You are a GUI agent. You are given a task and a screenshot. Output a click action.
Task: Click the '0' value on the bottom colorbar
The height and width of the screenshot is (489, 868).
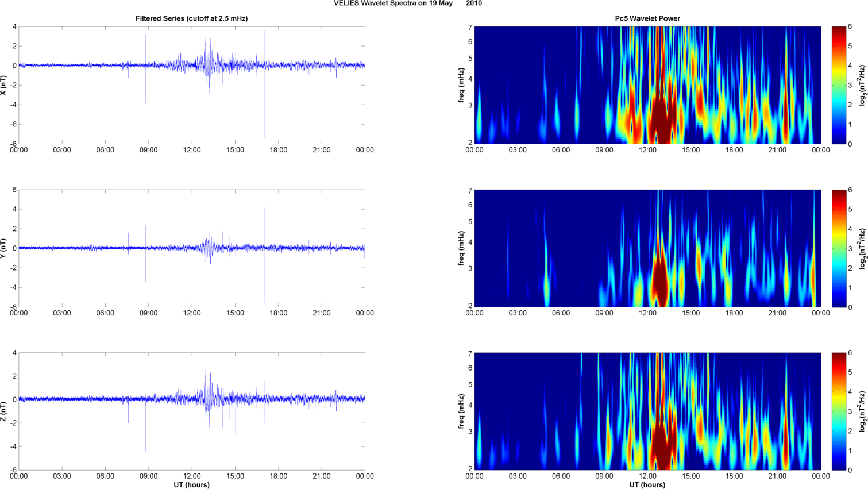click(x=851, y=470)
